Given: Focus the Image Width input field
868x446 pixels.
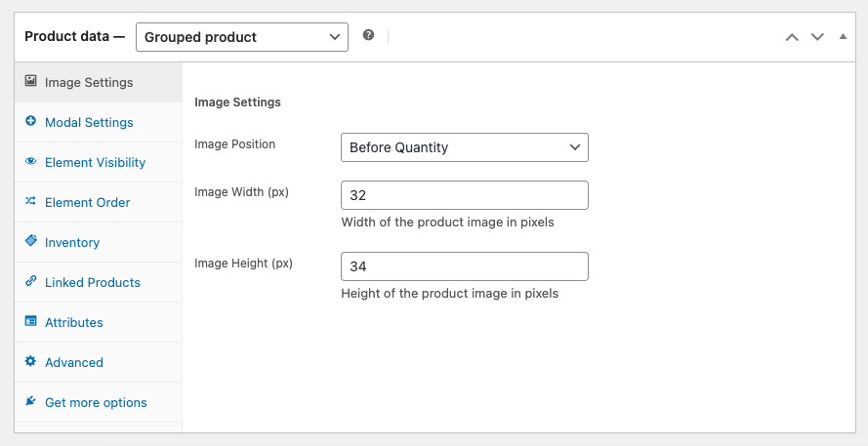Looking at the screenshot, I should tap(464, 195).
